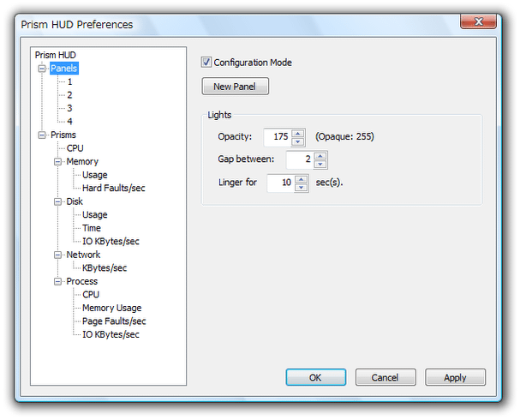Select Memory Usage under Process
520x420 pixels.
pyautogui.click(x=112, y=308)
